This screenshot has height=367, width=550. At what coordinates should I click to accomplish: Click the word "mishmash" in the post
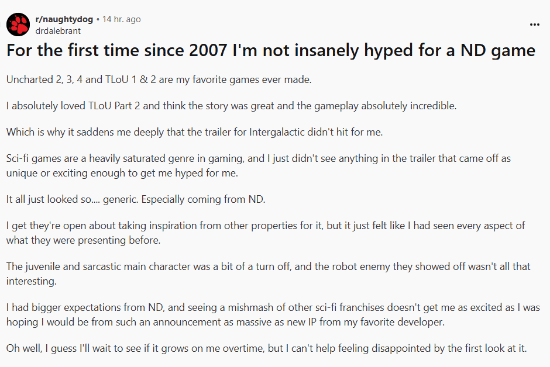(250, 308)
